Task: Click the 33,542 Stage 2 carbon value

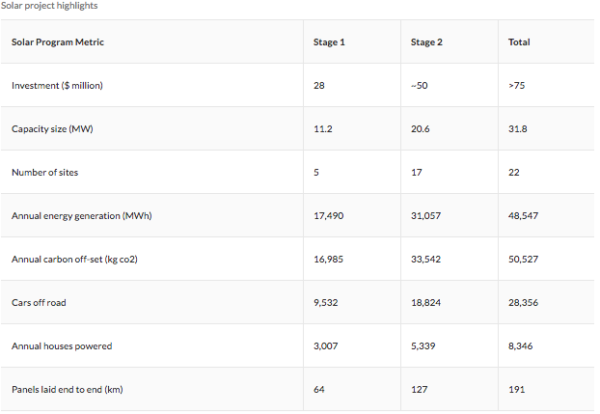Action: tap(426, 259)
